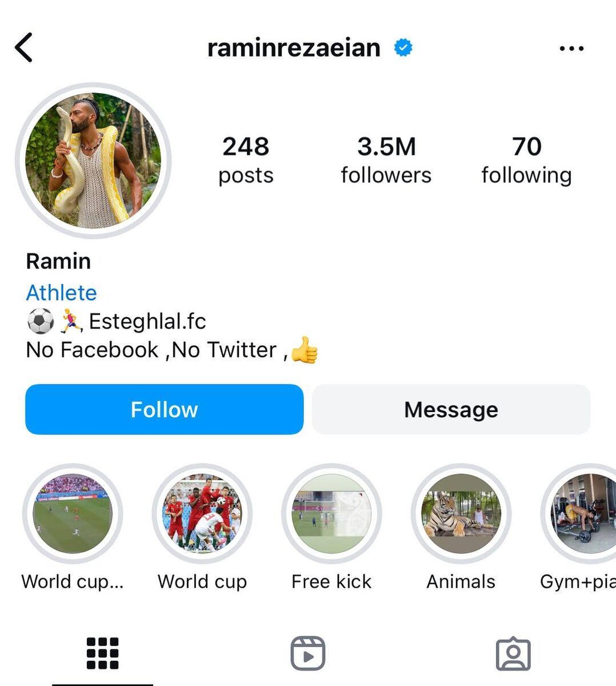
Task: Click the Message button
Action: [x=451, y=409]
